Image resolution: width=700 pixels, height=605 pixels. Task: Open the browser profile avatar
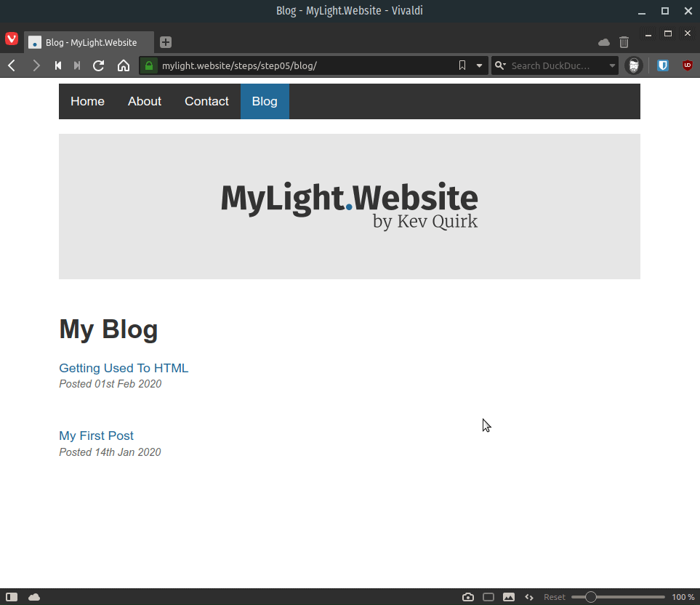(634, 65)
